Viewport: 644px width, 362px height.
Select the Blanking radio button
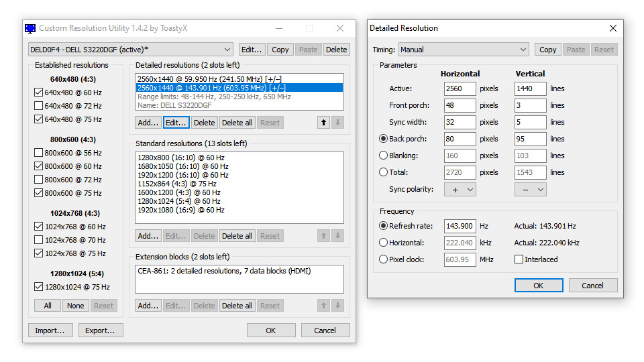[x=383, y=156]
